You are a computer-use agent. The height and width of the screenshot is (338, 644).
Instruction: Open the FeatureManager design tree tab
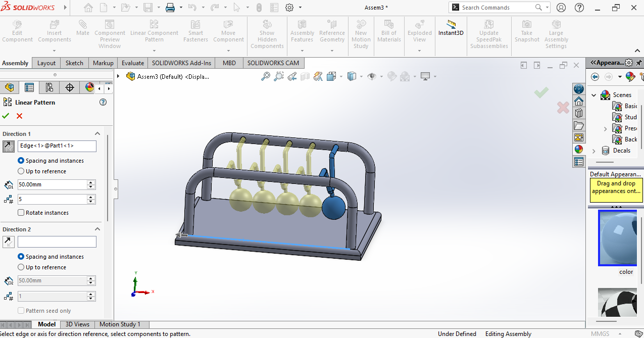[9, 87]
